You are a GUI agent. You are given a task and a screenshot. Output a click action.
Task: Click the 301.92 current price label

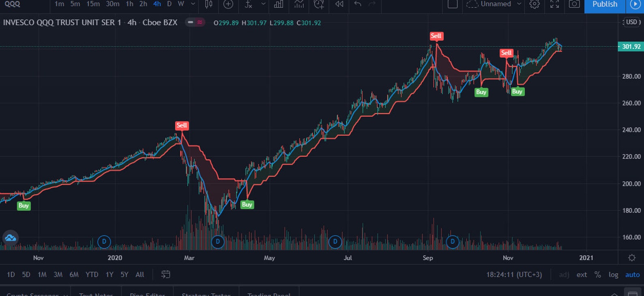coord(631,47)
